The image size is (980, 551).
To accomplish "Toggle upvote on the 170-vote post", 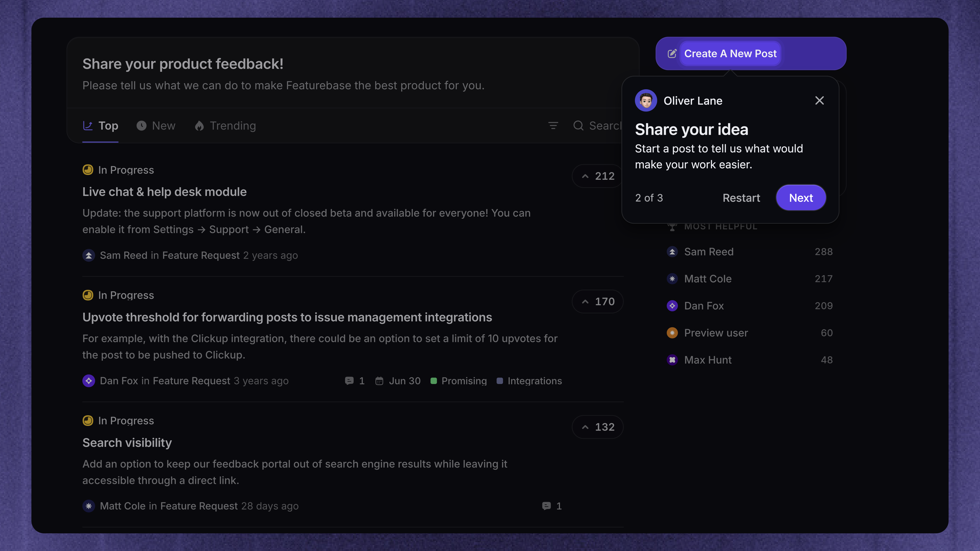I will [597, 302].
